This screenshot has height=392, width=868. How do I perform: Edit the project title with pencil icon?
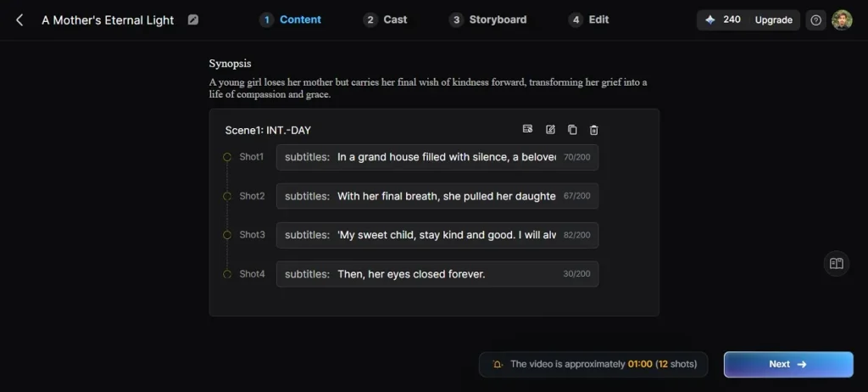[x=192, y=20]
